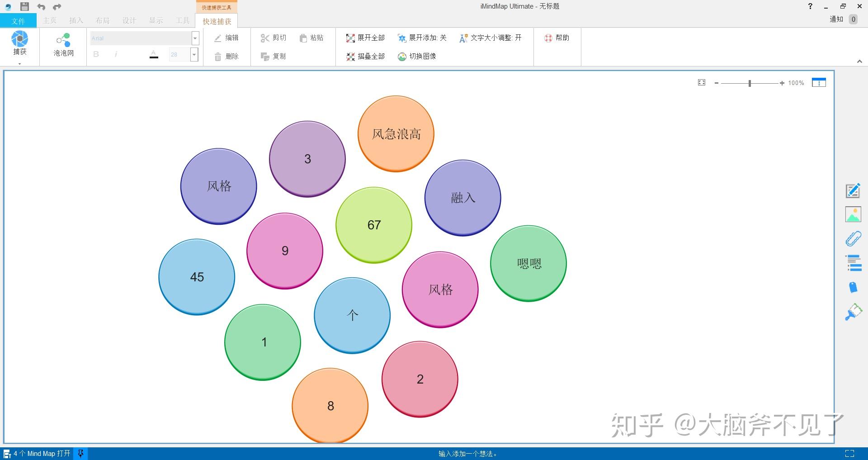Switch to the 设计 ribbon tab
This screenshot has width=868, height=460.
point(129,20)
